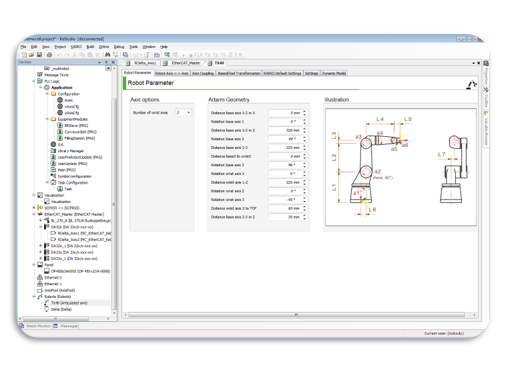Viewport: 517px width, 365px height.
Task: Collapse the Configuration folder node
Action: (47, 94)
